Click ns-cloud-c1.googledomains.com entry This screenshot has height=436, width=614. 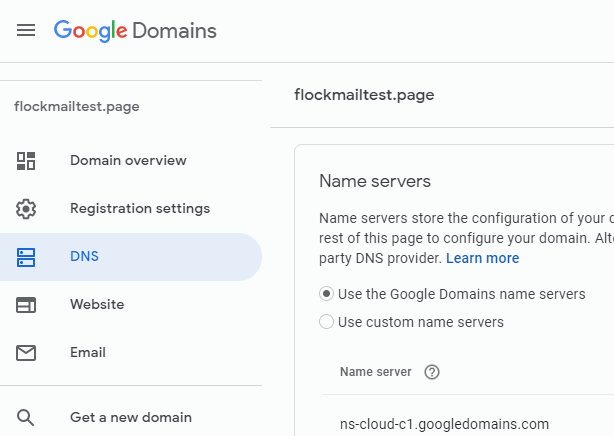pos(444,424)
